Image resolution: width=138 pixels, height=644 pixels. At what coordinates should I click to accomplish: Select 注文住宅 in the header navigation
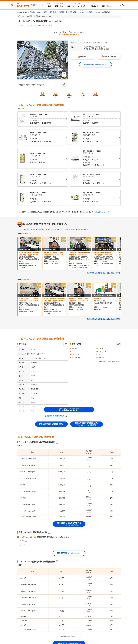(x=84, y=6)
